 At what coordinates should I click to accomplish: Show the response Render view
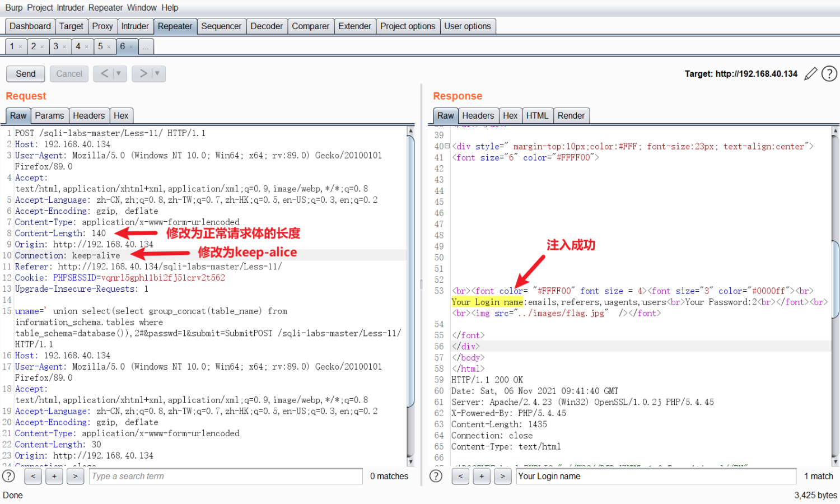571,116
